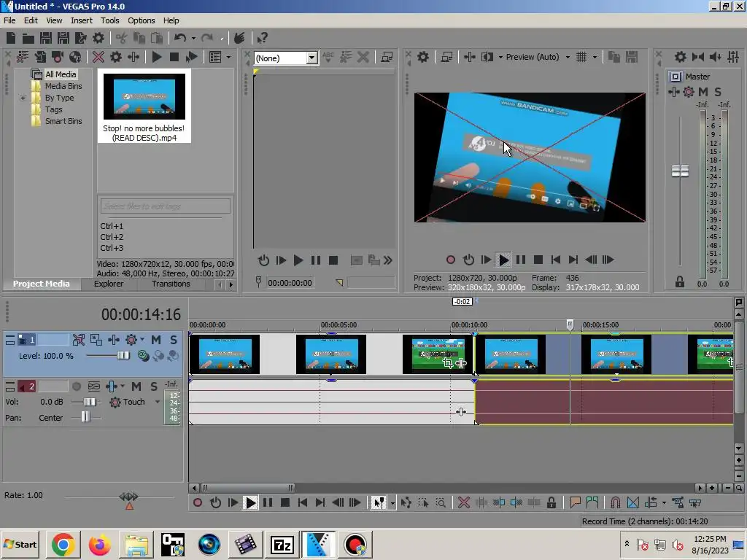Click Stop in the timeline transport bar
Image resolution: width=747 pixels, height=560 pixels.
(285, 503)
